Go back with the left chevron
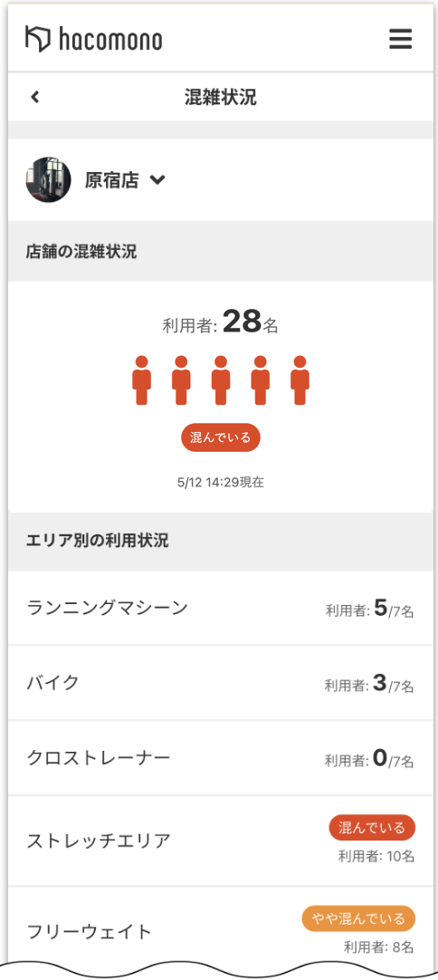Viewport: 438px width, 980px height. click(35, 97)
